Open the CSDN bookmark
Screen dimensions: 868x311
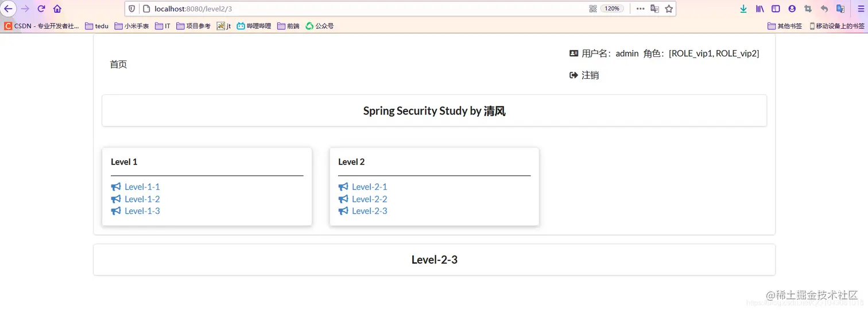coord(41,26)
